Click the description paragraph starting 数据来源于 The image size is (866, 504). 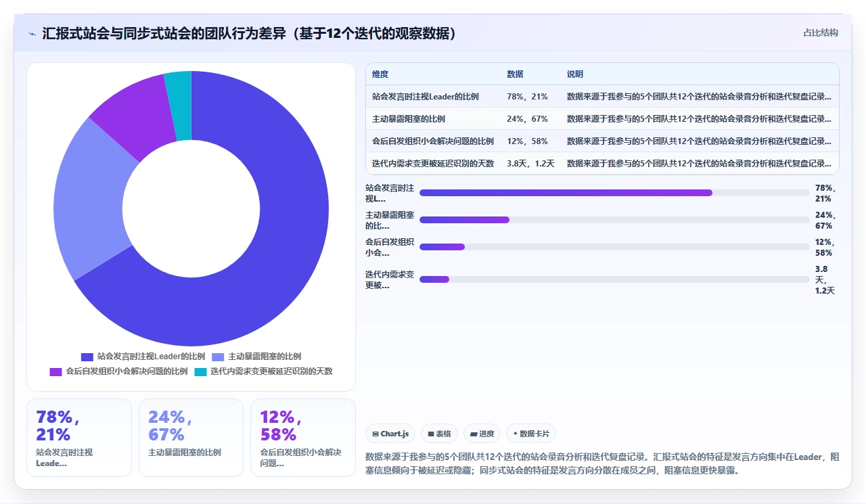click(602, 463)
